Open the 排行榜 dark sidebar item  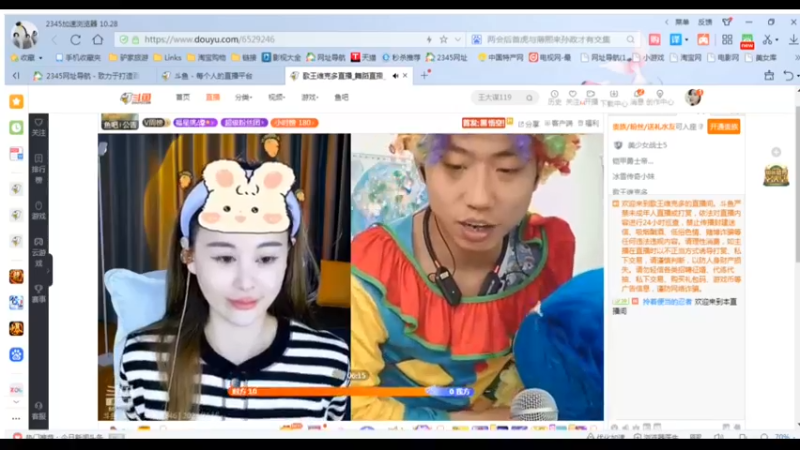39,169
